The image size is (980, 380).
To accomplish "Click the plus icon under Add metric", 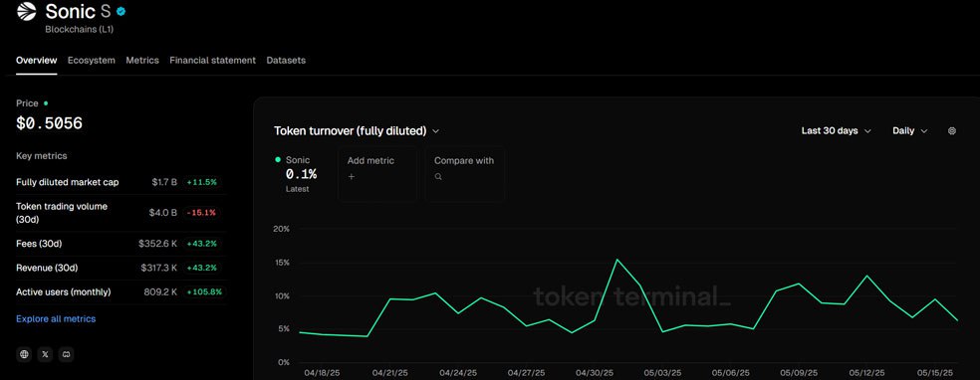I will point(352,177).
